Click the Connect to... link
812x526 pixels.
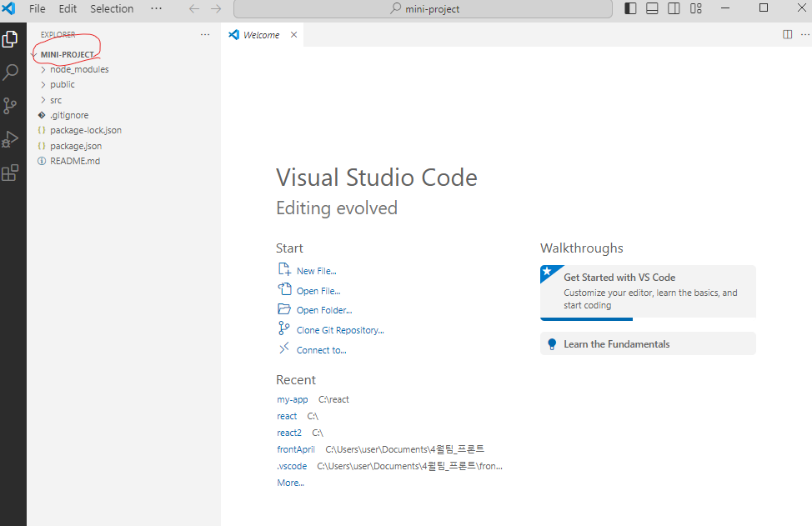pyautogui.click(x=321, y=350)
